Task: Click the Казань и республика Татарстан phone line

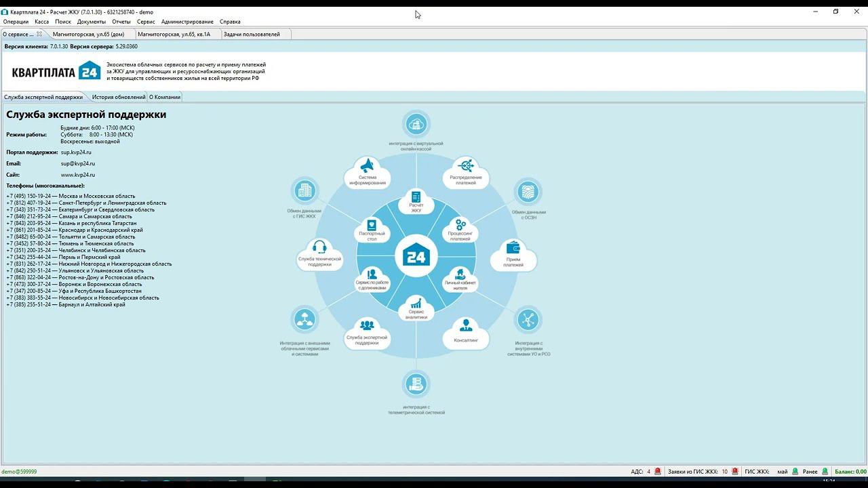Action: click(71, 223)
